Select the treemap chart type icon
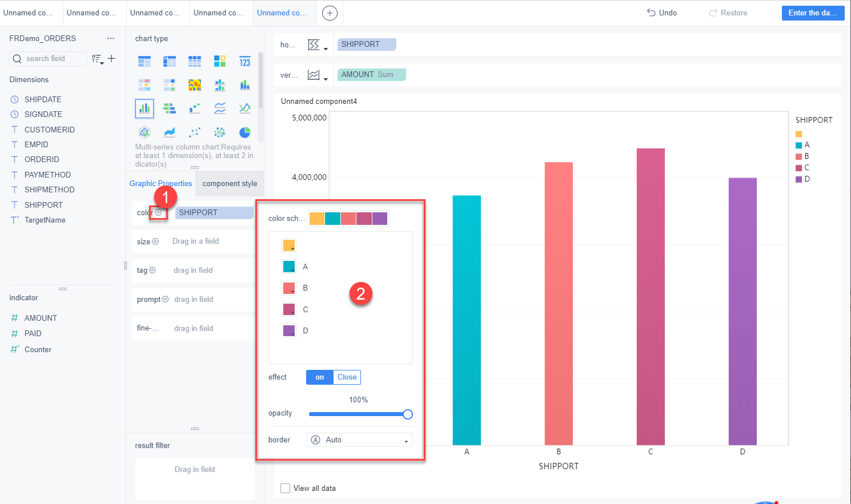Image resolution: width=851 pixels, height=504 pixels. 220,62
